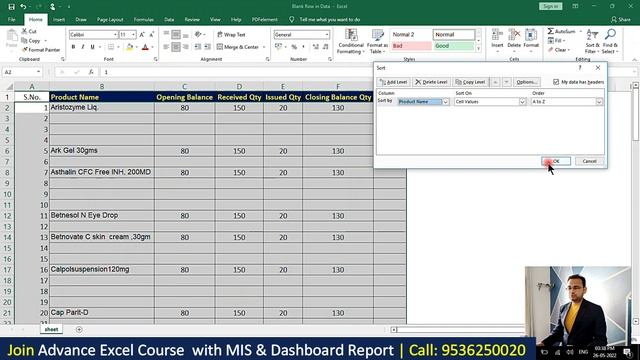640x360 pixels.
Task: Click the formula bar input
Action: coord(237,72)
